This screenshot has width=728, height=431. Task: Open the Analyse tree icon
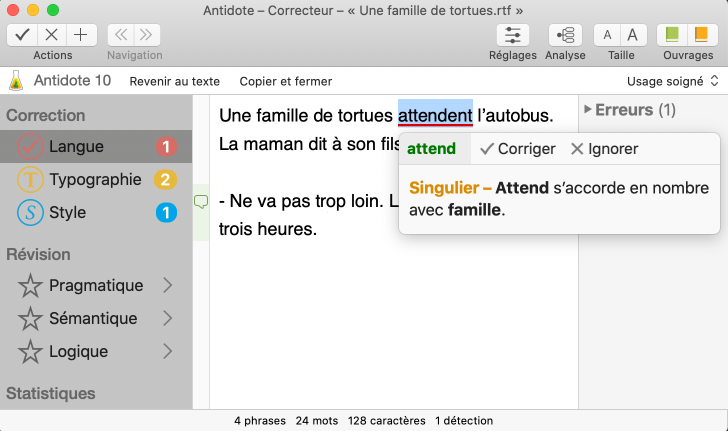(x=566, y=35)
